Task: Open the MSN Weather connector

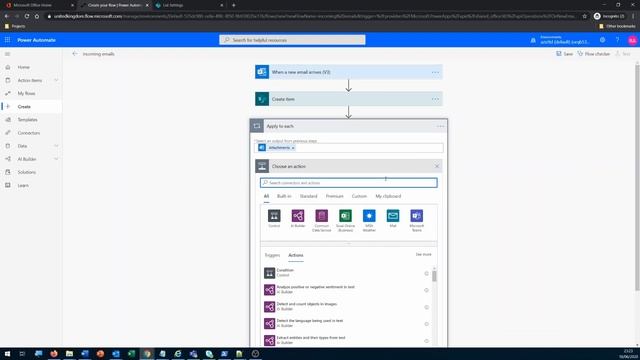Action: (369, 216)
